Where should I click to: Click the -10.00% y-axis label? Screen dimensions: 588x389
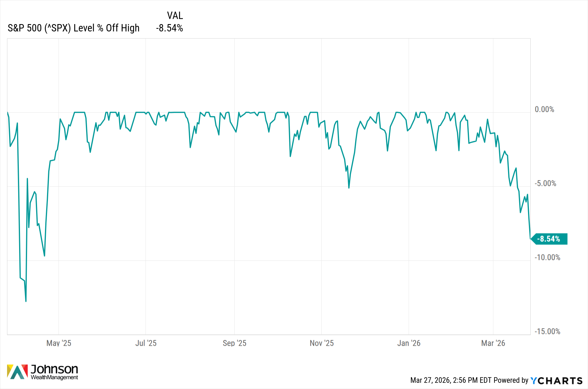coord(547,258)
